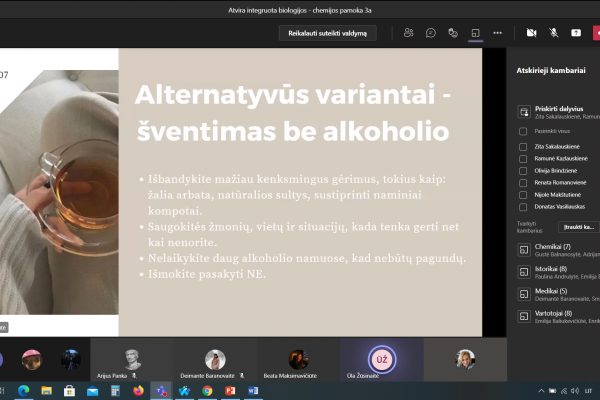Click the blonde woman participant avatar
Viewport: 600px width, 400px height.
tap(465, 359)
